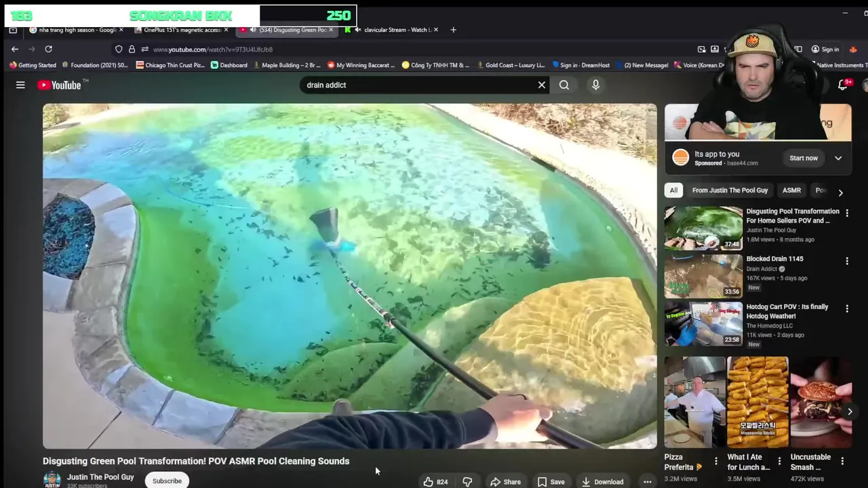Switch to OnePlus 15T's magnetic tab
This screenshot has width=868, height=488.
point(180,30)
